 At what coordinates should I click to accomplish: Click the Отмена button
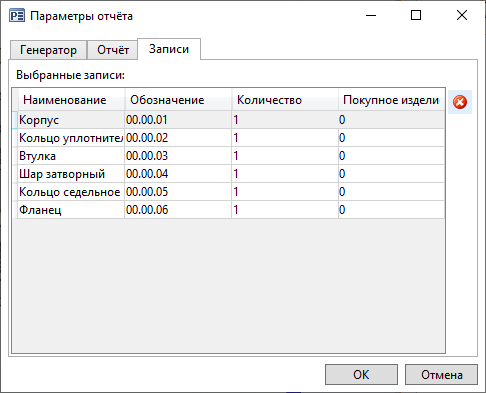coord(441,375)
